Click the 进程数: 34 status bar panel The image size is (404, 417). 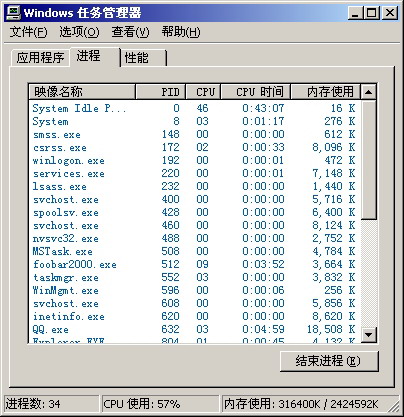[52, 404]
